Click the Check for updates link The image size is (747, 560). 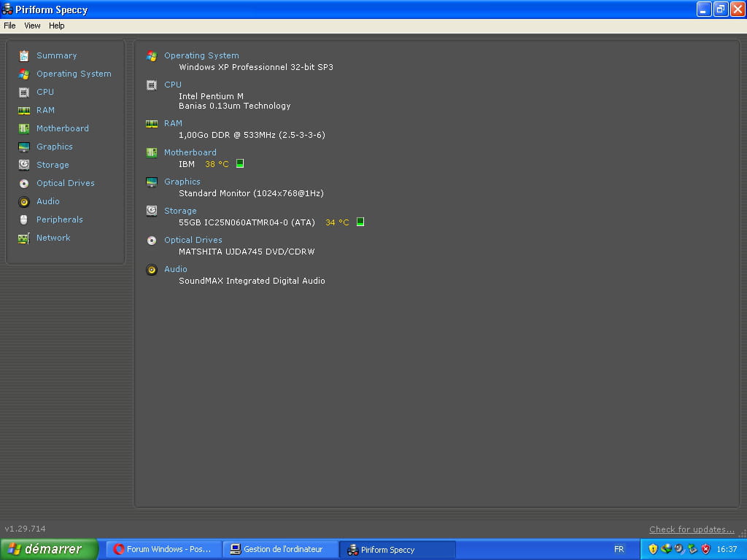[x=692, y=529]
